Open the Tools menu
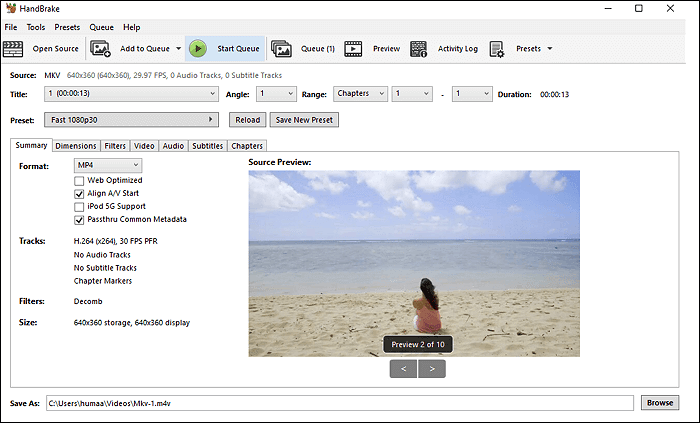 tap(36, 27)
